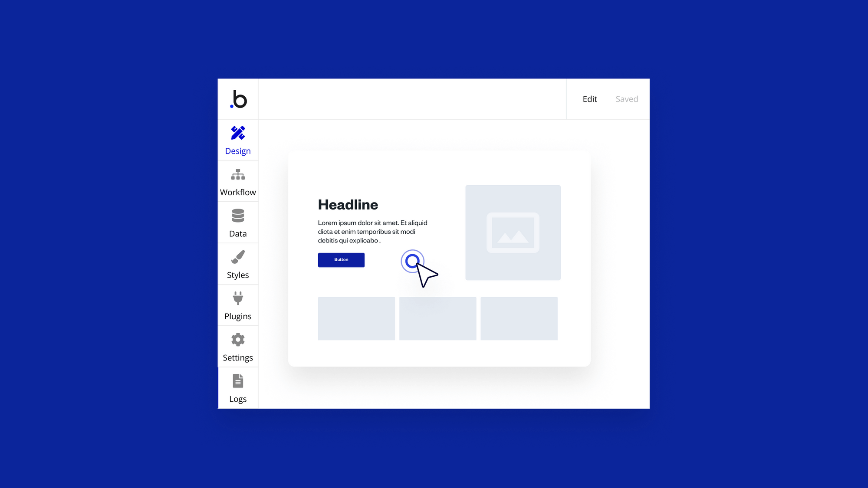
Task: View the Logs section
Action: click(238, 388)
